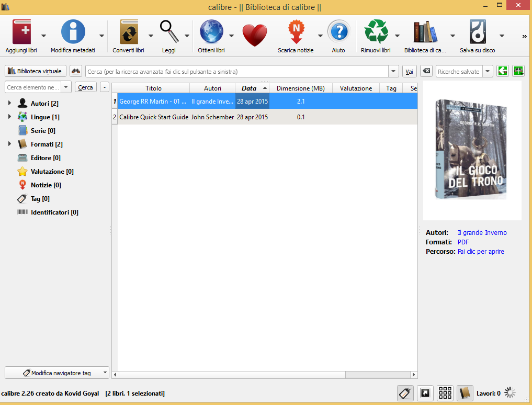Screen dimensions: 532x405
Task: Click the Vai search button
Action: (410, 71)
